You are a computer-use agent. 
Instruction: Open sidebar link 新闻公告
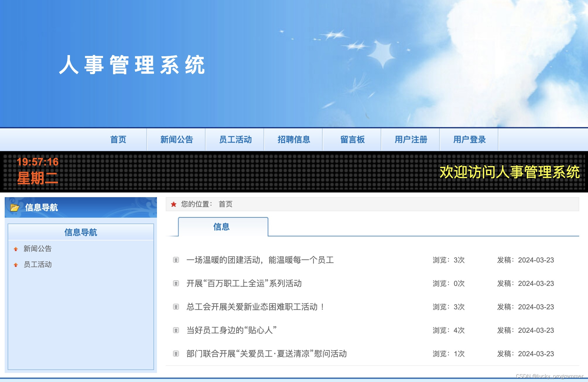click(37, 249)
